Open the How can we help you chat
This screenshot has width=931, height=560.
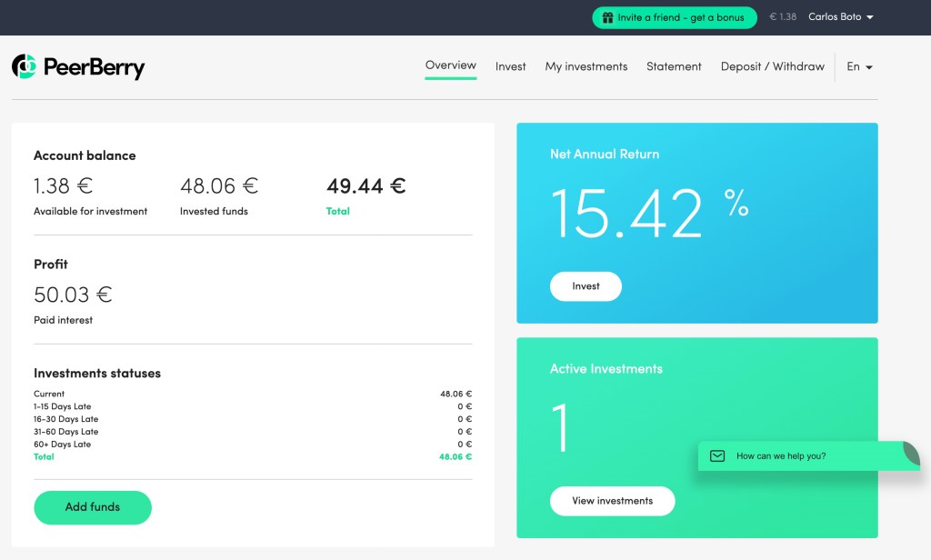784,456
